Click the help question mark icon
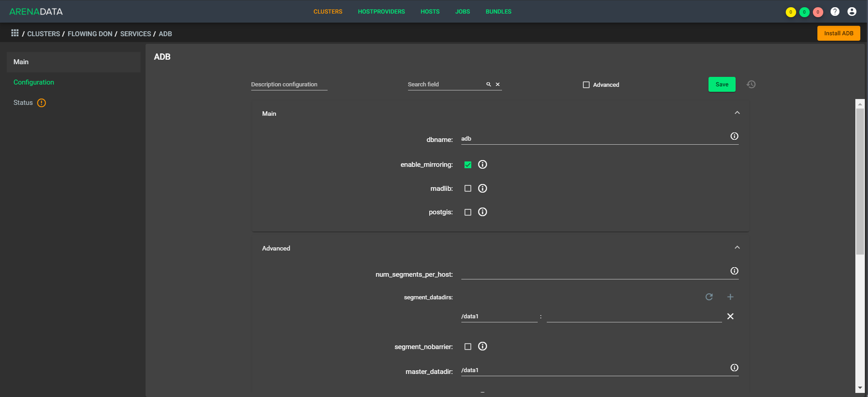The image size is (868, 397). point(835,12)
